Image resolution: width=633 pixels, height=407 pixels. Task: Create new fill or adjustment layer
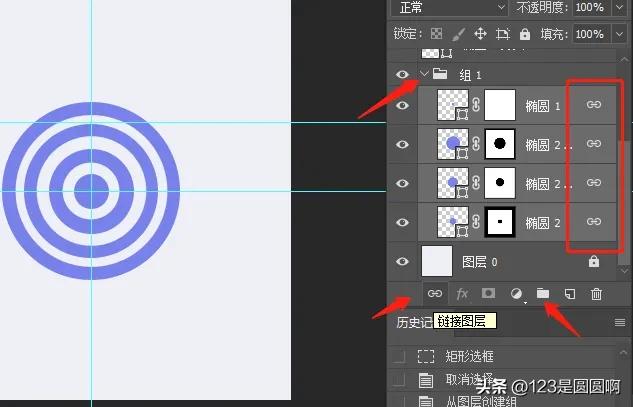(516, 294)
